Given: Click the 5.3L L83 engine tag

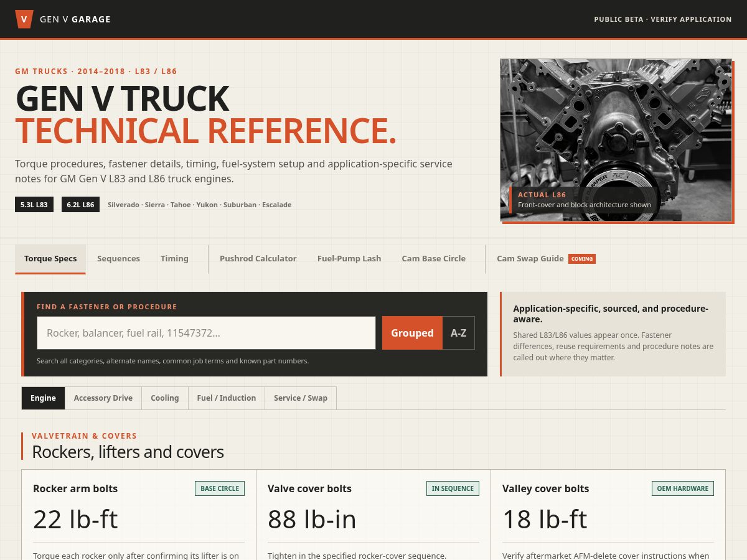Looking at the screenshot, I should [x=34, y=205].
